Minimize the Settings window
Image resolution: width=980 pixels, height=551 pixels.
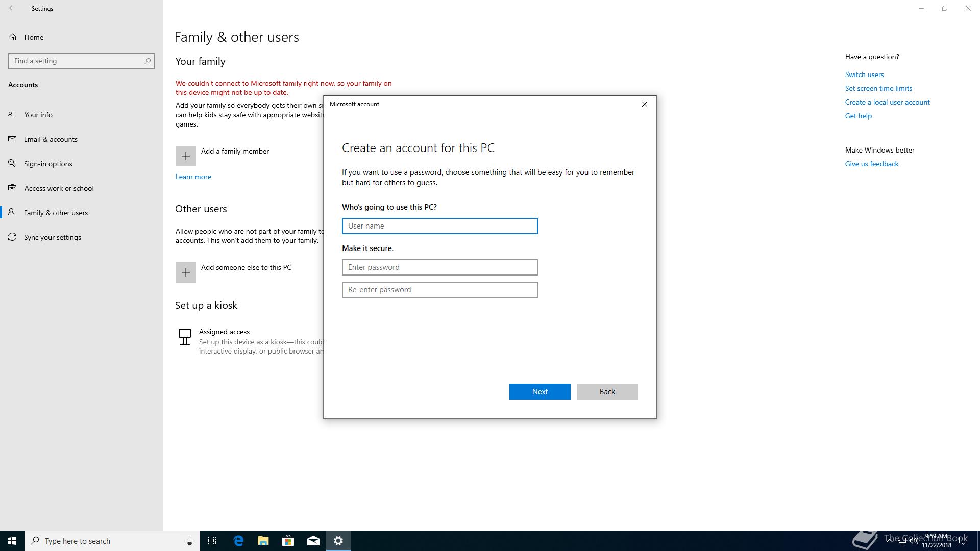click(x=921, y=8)
